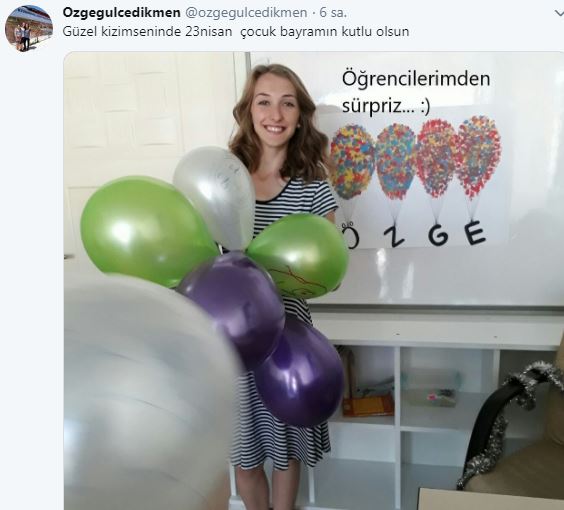Open the tweet options chevron menu
The width and height of the screenshot is (564, 510).
pos(559,13)
